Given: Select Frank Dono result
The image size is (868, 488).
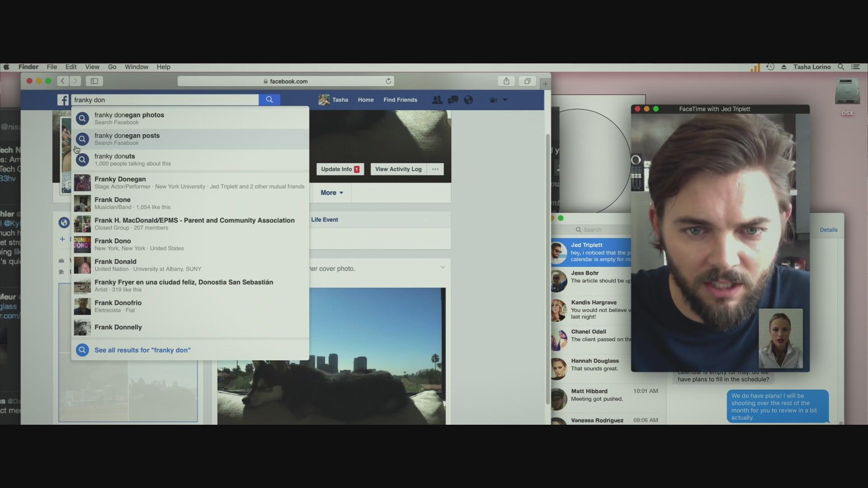Looking at the screenshot, I should (190, 244).
